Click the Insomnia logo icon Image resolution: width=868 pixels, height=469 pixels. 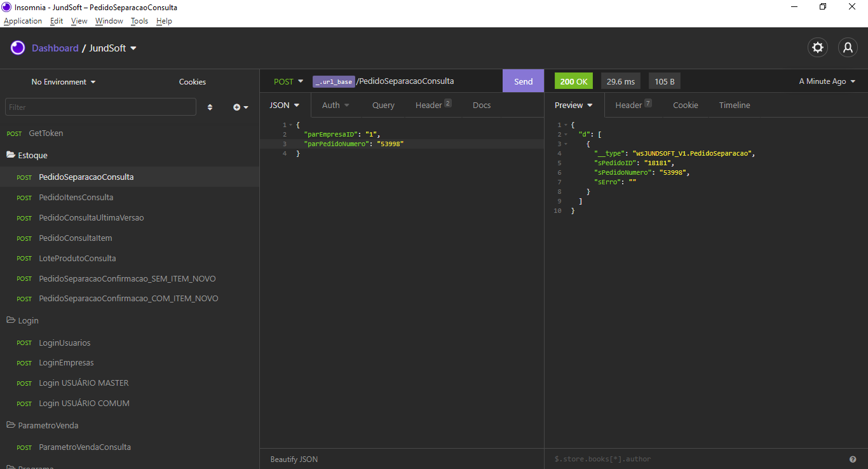tap(18, 48)
